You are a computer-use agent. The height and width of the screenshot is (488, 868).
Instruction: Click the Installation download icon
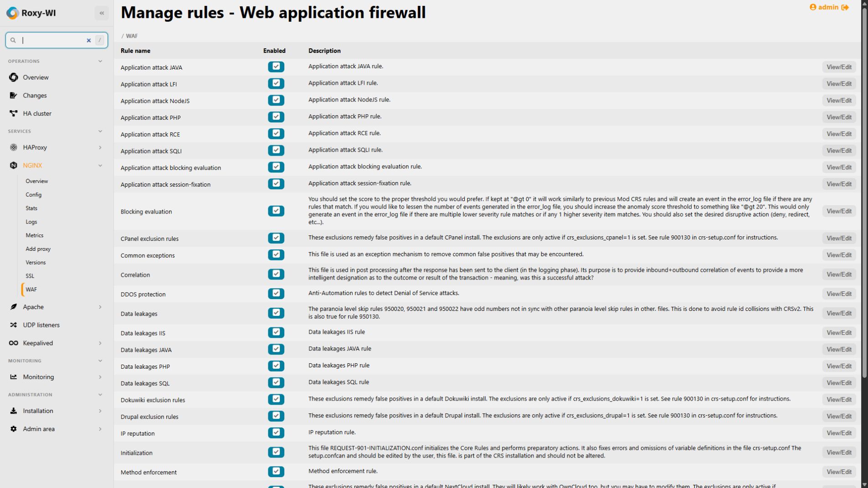[14, 411]
